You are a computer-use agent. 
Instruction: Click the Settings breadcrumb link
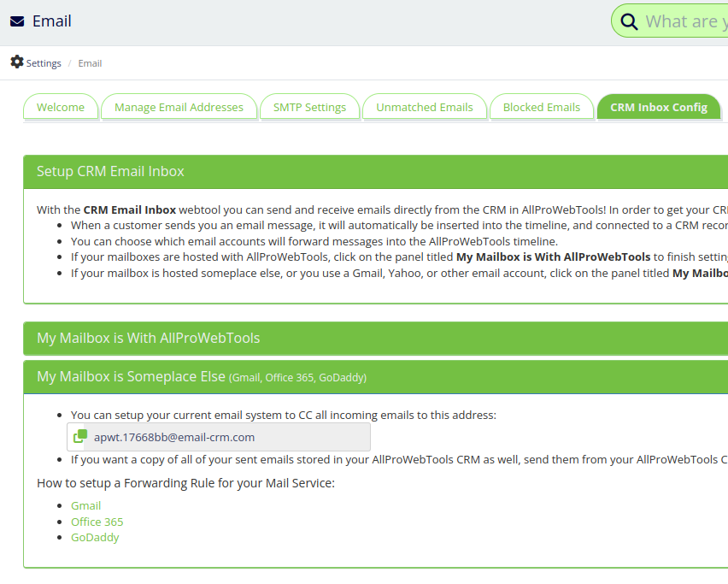(44, 63)
